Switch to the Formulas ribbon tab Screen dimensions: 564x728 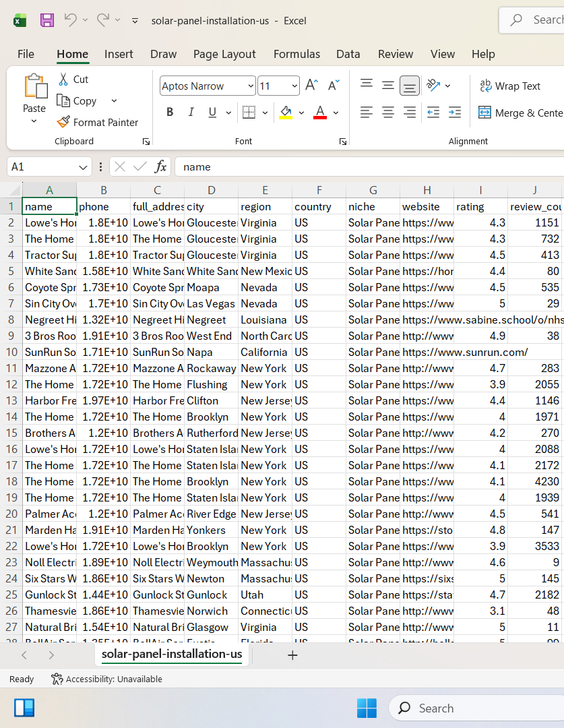click(296, 55)
